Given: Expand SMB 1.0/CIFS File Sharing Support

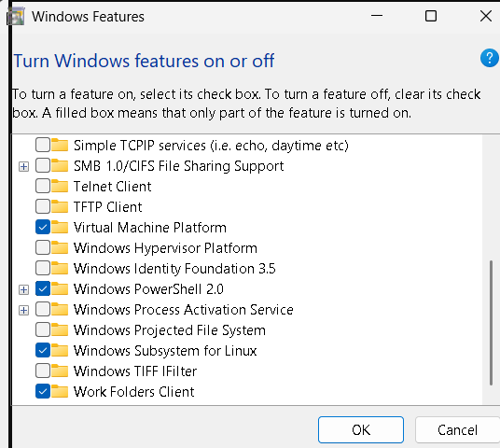Looking at the screenshot, I should 23,166.
